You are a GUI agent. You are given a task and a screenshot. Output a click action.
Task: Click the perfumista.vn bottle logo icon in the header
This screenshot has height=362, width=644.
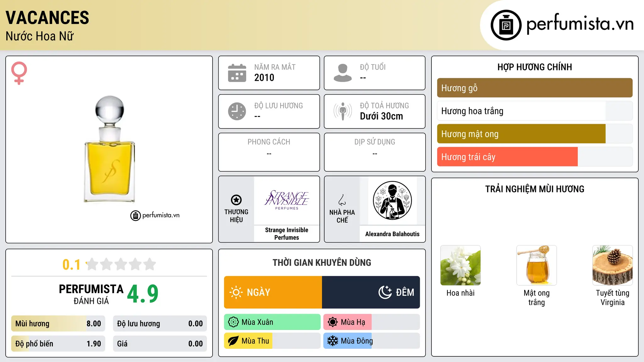[x=506, y=25]
